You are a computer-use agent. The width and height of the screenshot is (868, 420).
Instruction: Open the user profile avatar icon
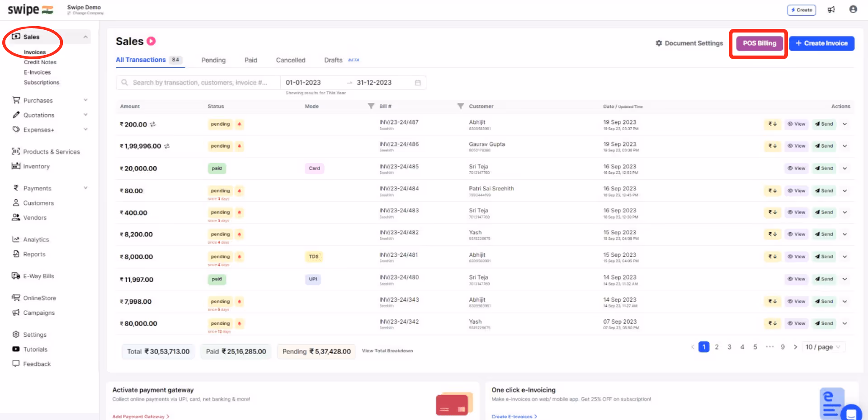(x=853, y=9)
